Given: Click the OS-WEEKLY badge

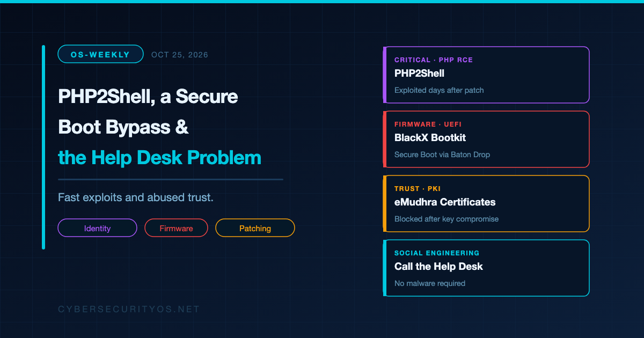Looking at the screenshot, I should (100, 54).
